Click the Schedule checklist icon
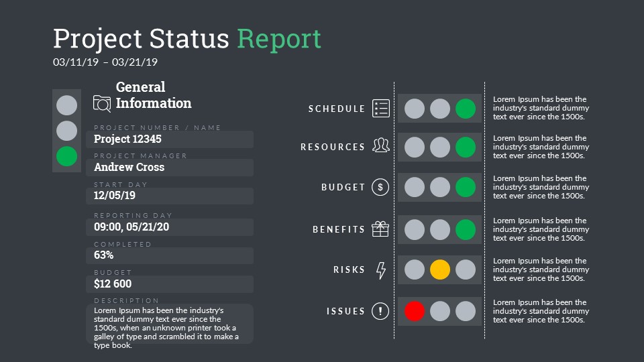This screenshot has width=644, height=362. [381, 109]
